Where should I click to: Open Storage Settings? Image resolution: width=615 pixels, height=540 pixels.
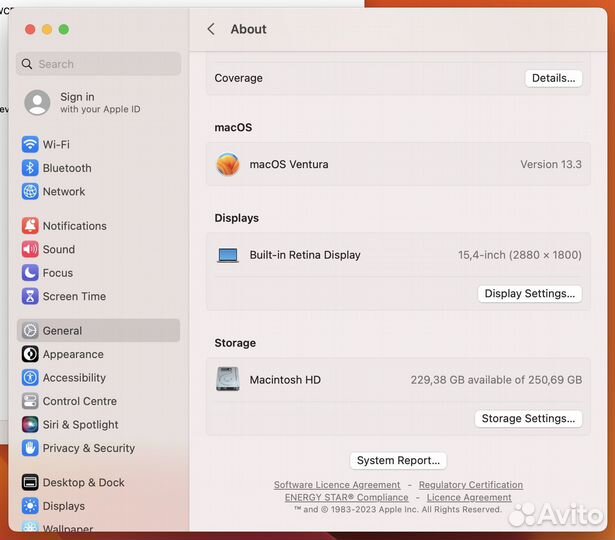(528, 418)
